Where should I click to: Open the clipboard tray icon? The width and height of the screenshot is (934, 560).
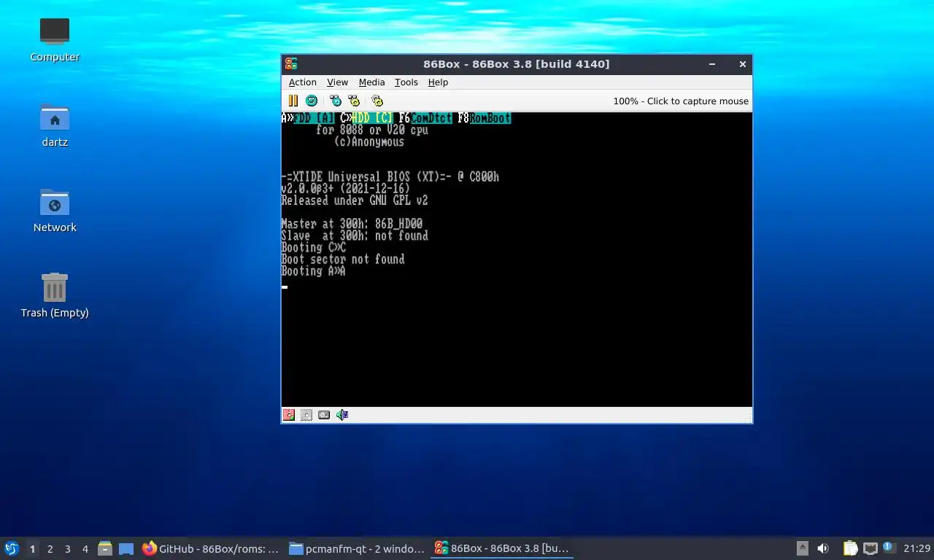851,548
